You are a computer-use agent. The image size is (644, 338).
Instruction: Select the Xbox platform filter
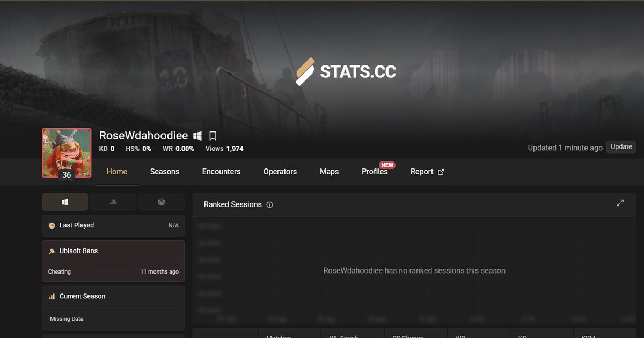162,202
